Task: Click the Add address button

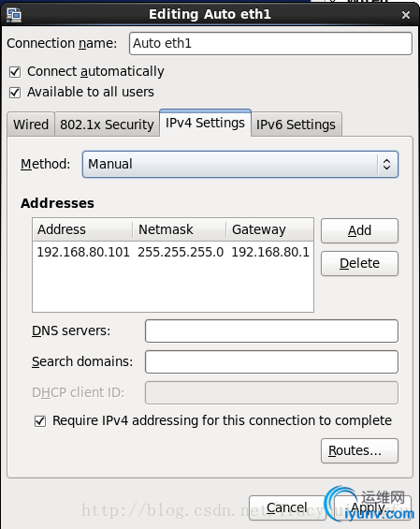Action: (359, 230)
